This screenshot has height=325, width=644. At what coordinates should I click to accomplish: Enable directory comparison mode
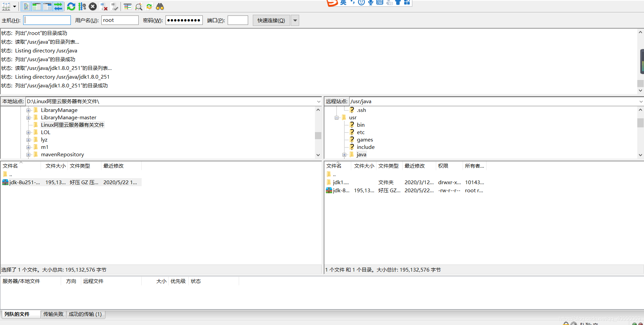pos(139,6)
